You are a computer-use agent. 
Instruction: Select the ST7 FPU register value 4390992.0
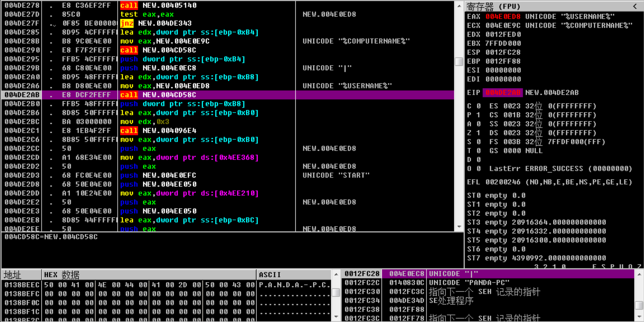(559, 258)
